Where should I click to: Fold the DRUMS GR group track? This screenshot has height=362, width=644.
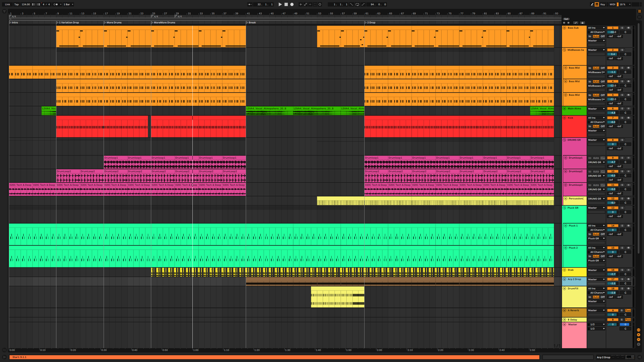pyautogui.click(x=564, y=140)
